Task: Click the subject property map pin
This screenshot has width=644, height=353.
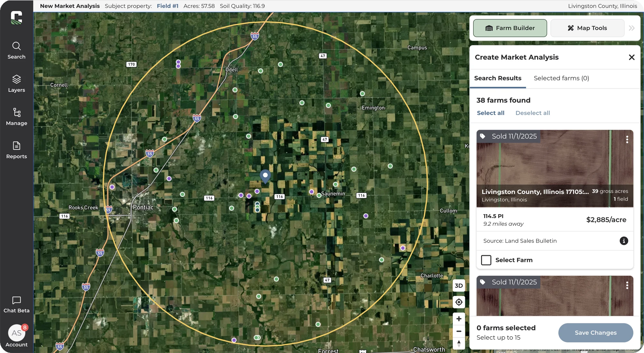Action: pos(265,176)
